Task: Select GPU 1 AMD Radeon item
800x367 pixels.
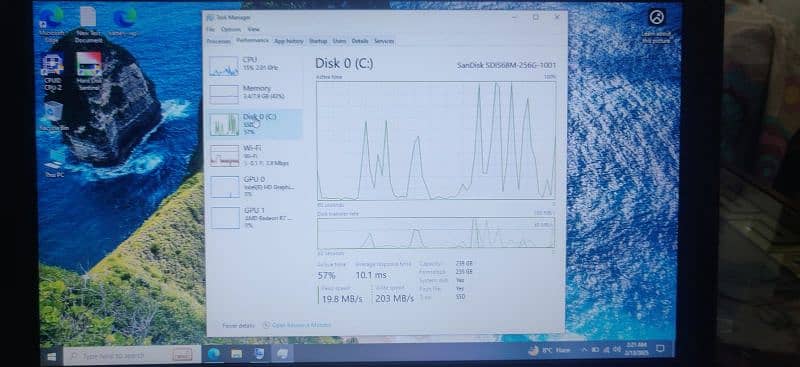Action: point(254,217)
